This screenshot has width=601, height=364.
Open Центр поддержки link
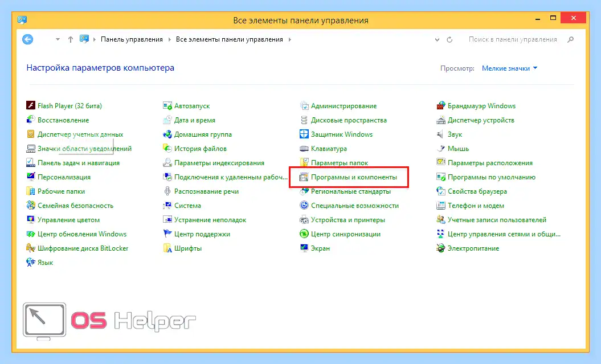point(202,234)
